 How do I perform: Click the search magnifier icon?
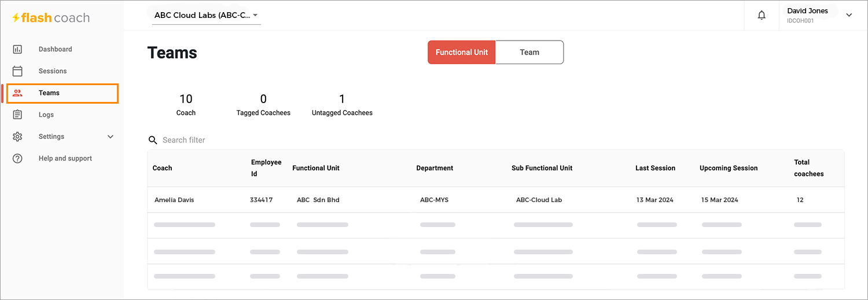click(153, 140)
